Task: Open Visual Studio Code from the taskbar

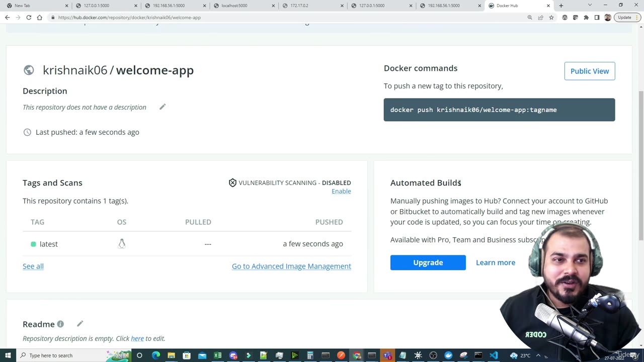Action: (x=494, y=355)
